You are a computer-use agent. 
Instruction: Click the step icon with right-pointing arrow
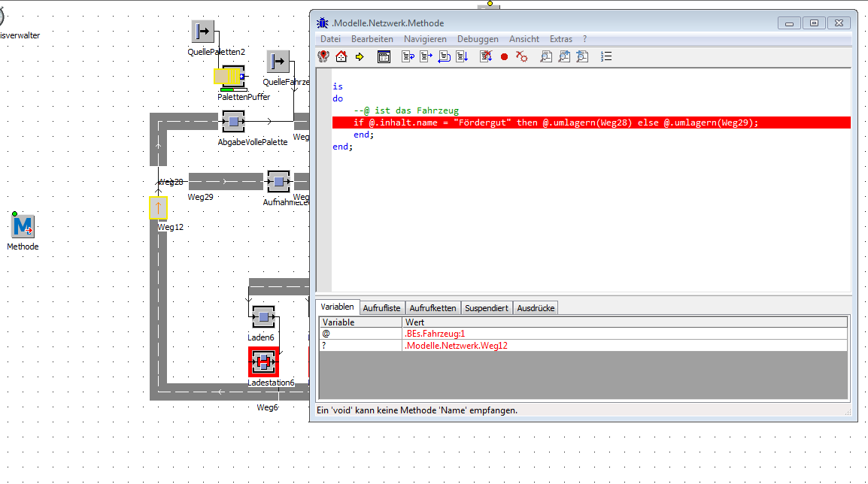tap(426, 56)
